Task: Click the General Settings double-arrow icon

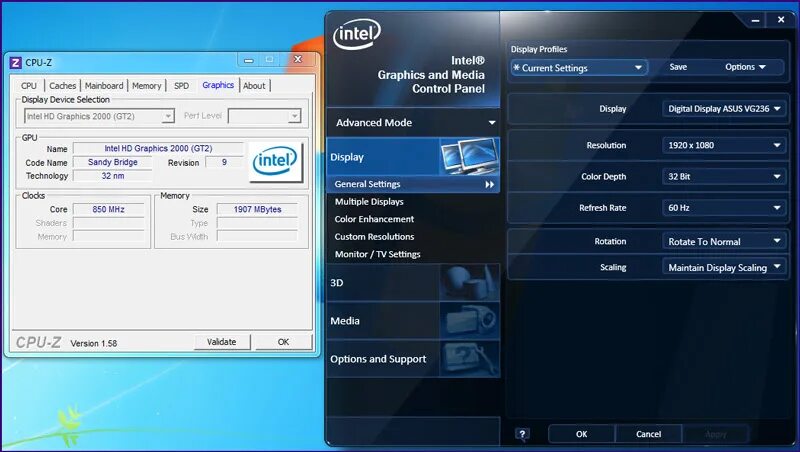Action: point(489,184)
